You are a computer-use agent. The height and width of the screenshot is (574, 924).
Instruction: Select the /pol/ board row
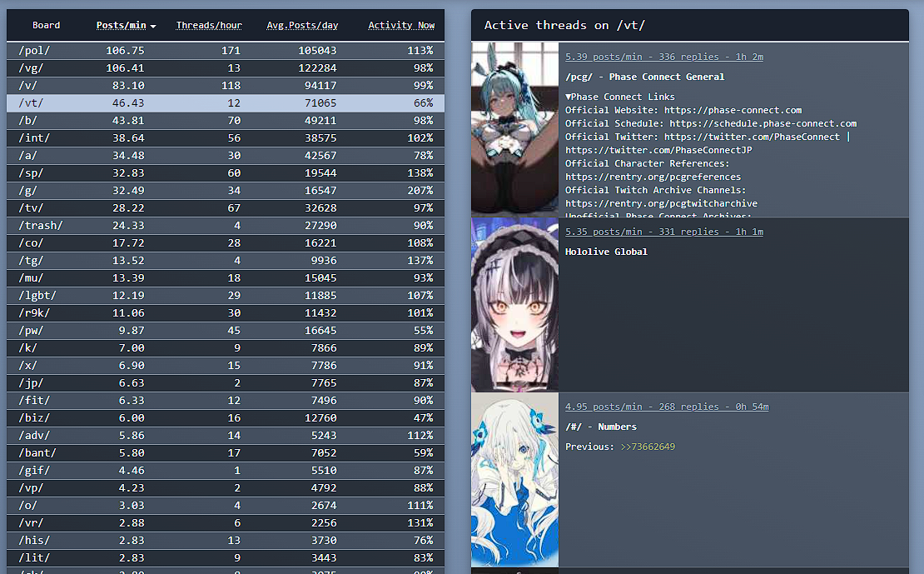(x=226, y=51)
